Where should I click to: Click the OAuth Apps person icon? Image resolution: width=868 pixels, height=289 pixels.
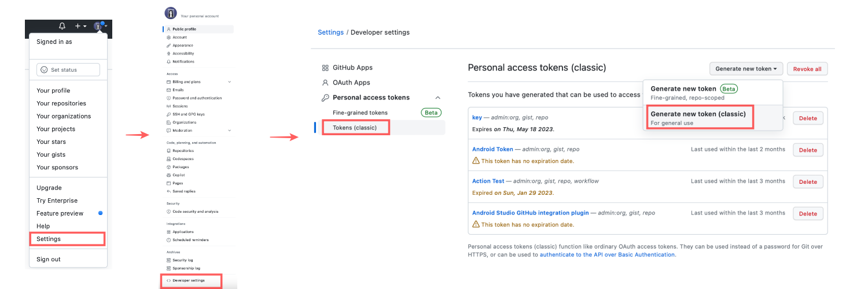325,83
